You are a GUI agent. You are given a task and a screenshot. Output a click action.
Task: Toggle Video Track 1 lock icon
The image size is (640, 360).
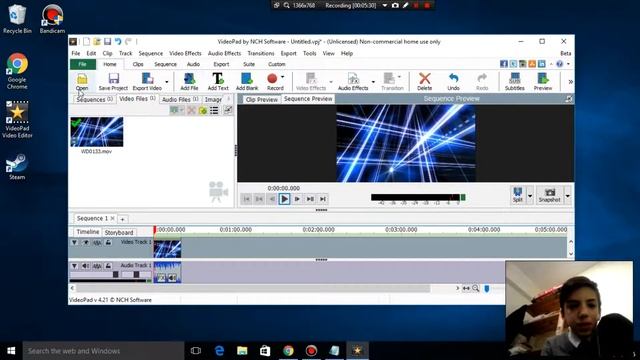(x=108, y=242)
